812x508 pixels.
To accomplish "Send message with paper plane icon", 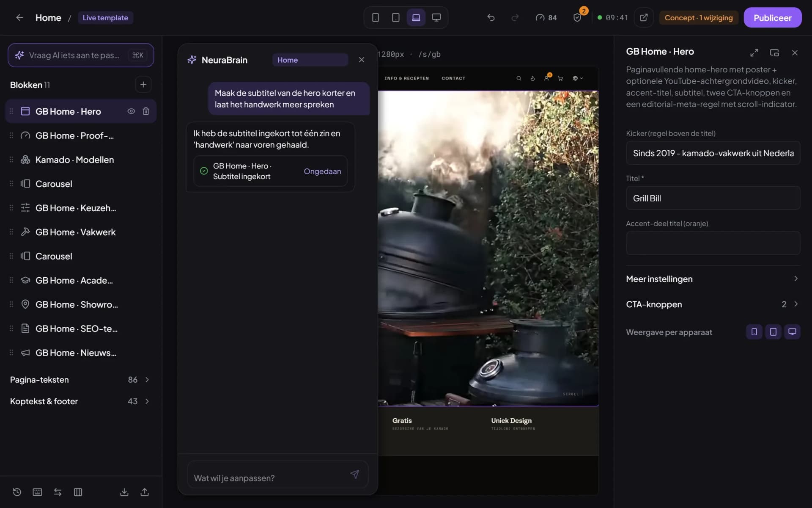I will pos(354,475).
